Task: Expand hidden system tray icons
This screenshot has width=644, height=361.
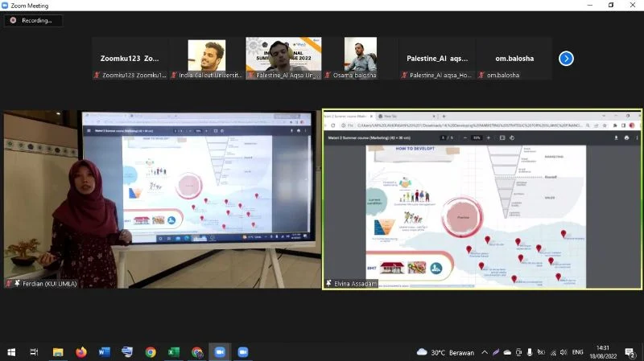Action: tap(484, 352)
